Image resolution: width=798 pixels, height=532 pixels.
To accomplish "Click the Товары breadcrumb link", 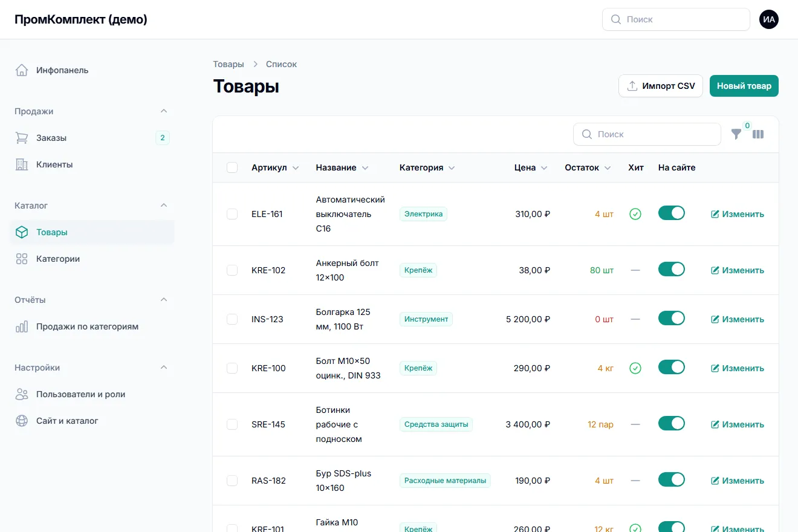I will 229,64.
